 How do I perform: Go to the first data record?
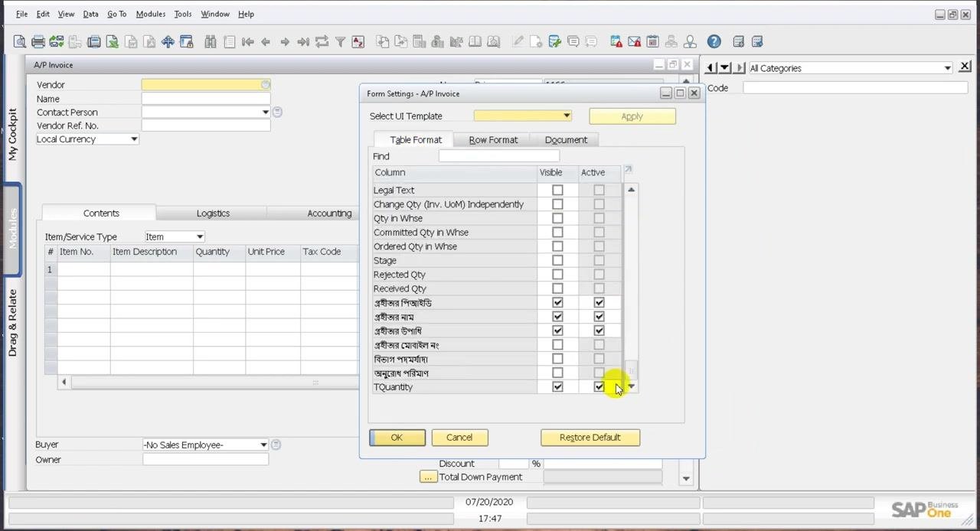click(247, 41)
